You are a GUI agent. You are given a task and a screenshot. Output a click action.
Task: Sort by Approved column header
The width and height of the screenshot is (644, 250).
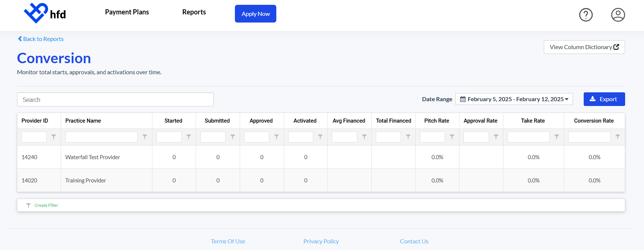[261, 121]
